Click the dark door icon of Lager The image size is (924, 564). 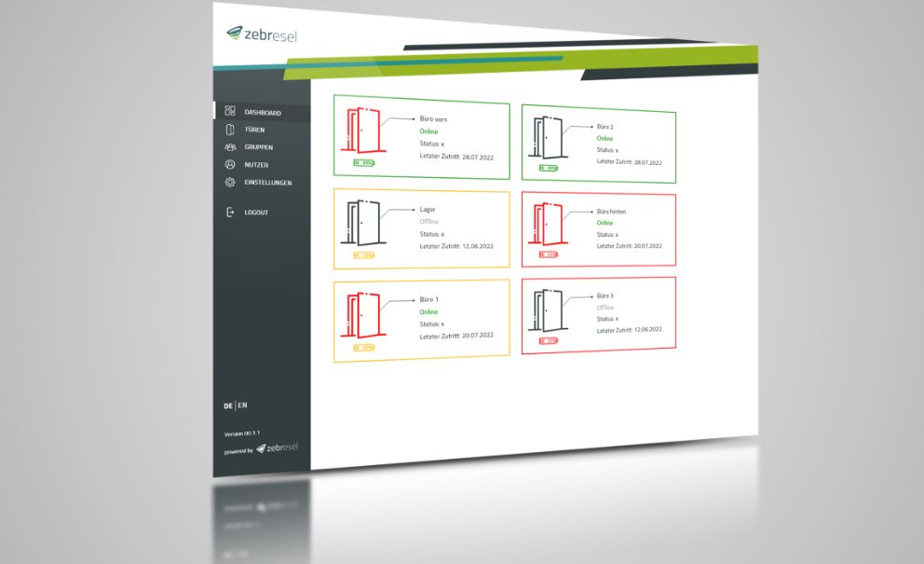(363, 223)
